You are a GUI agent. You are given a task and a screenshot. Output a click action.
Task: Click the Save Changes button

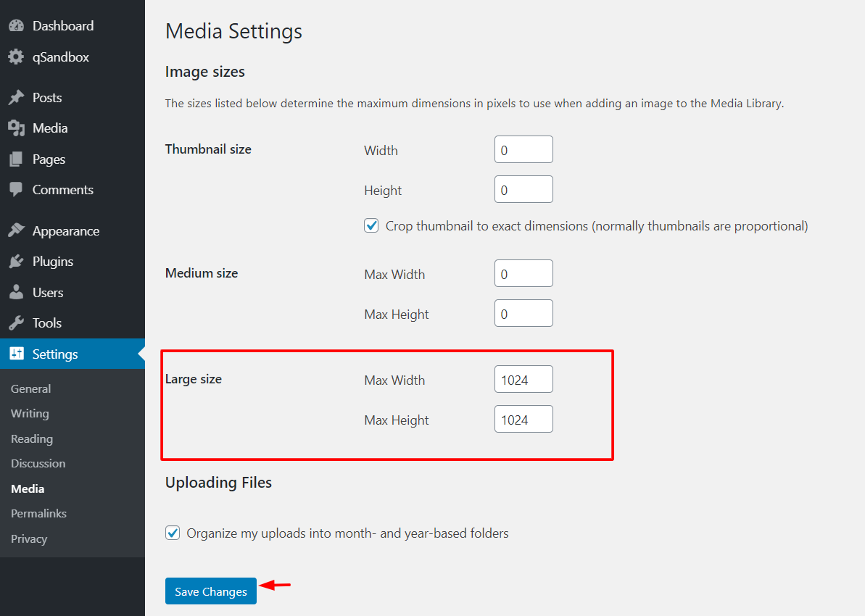pos(211,591)
